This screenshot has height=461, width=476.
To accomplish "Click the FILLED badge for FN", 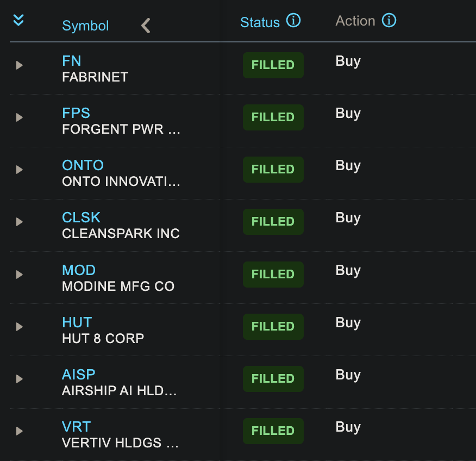I will point(273,65).
